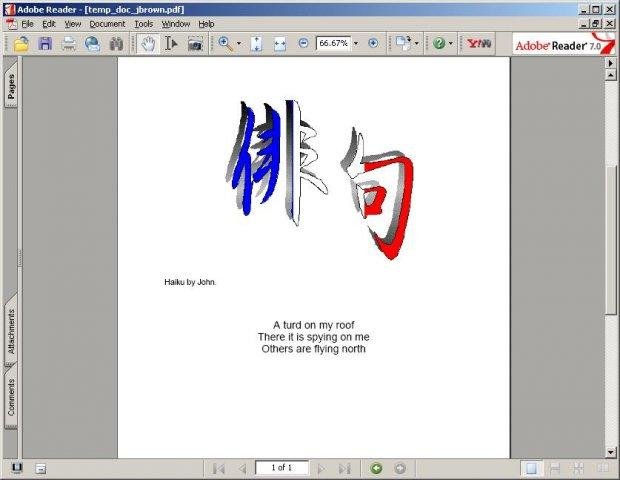Image resolution: width=620 pixels, height=480 pixels.
Task: Switch to Continuous Facing layout
Action: tap(578, 469)
